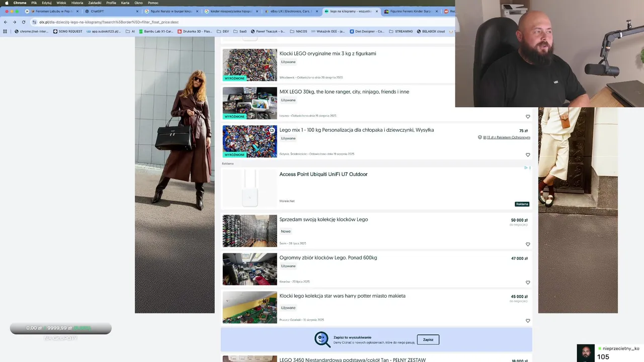Switch to kinder niespodzianka hipopo tab
Viewport: 644px width, 362px height.
point(230,11)
